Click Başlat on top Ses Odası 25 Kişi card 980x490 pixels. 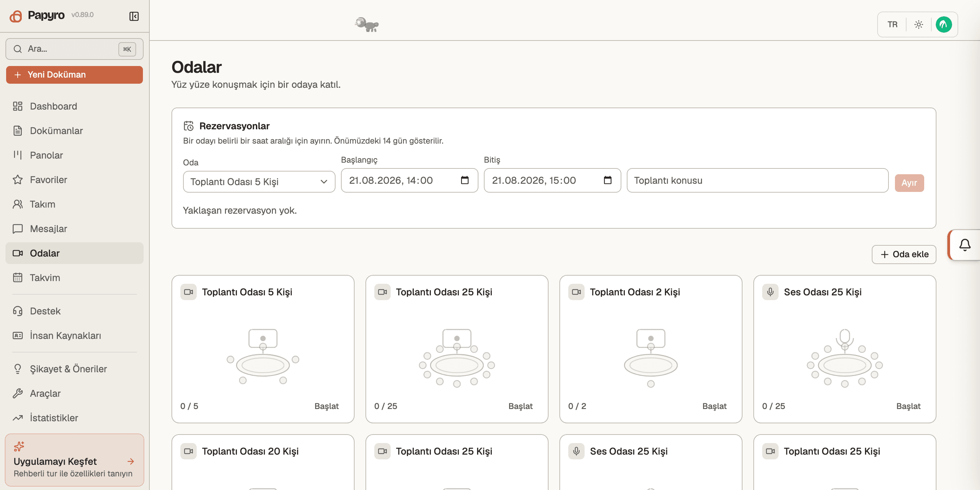(908, 406)
